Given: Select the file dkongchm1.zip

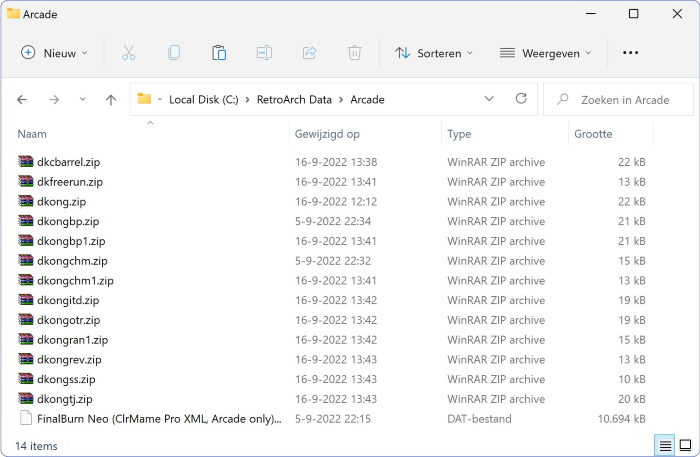Looking at the screenshot, I should pos(75,280).
